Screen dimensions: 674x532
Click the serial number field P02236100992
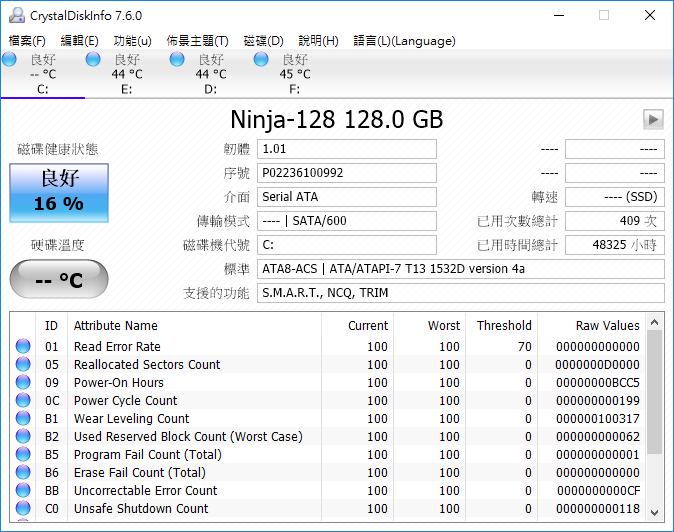(x=347, y=173)
